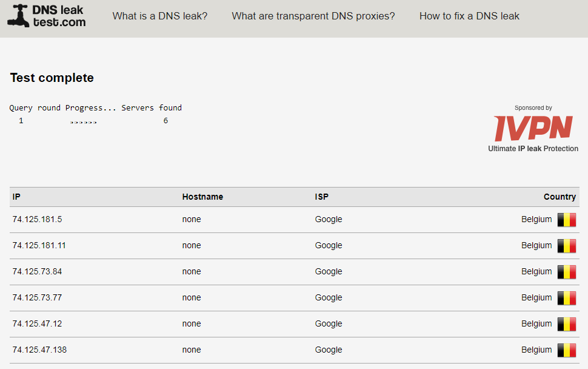Click Belgium flag for 74.125.181.11
The image size is (588, 369).
pyautogui.click(x=567, y=246)
